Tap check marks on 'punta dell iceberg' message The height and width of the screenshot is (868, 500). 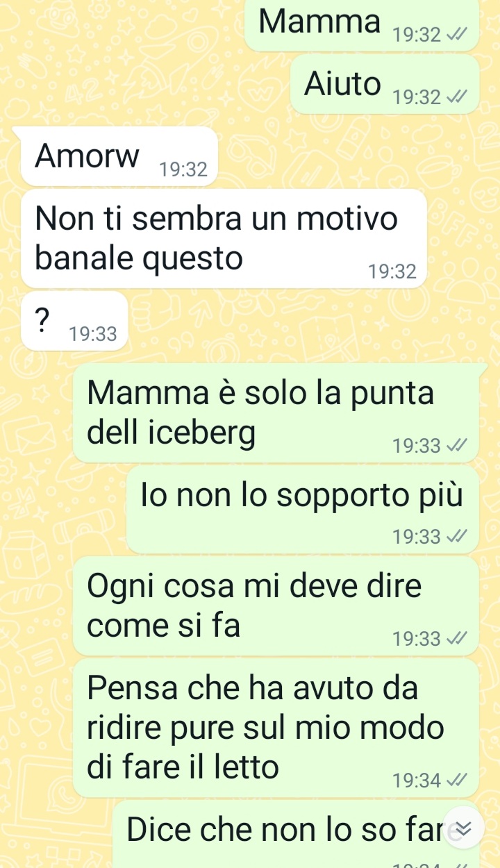(453, 446)
